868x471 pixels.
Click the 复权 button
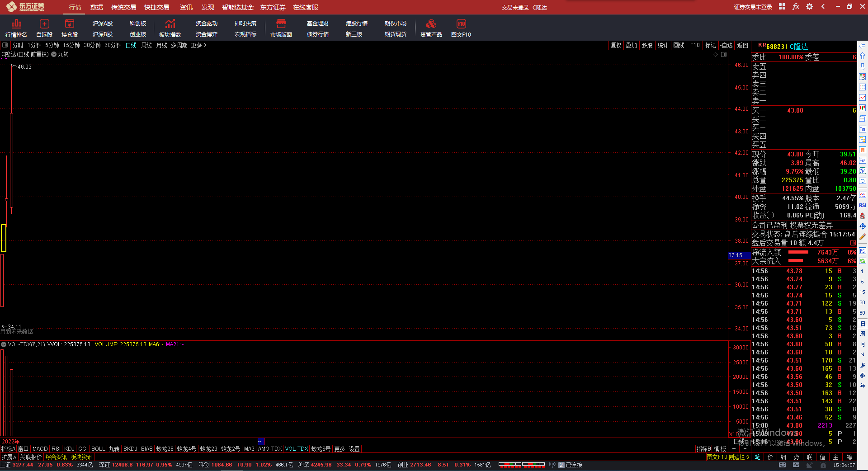[x=616, y=45]
